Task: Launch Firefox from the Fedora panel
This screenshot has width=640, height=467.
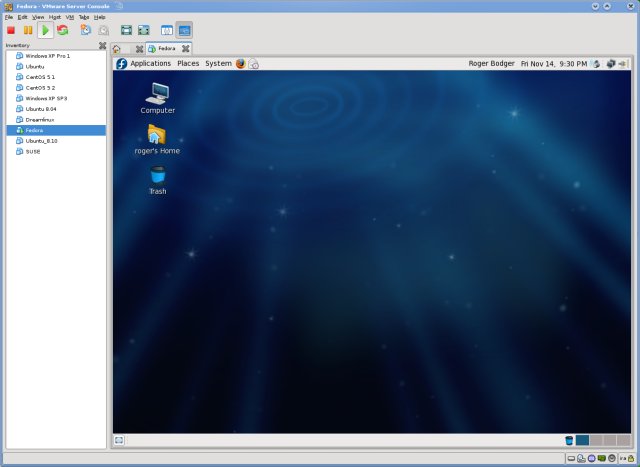Action: coord(240,64)
